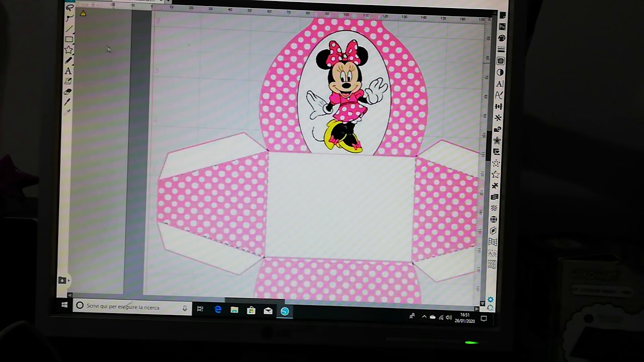Open the preferences gear icon

point(491,300)
